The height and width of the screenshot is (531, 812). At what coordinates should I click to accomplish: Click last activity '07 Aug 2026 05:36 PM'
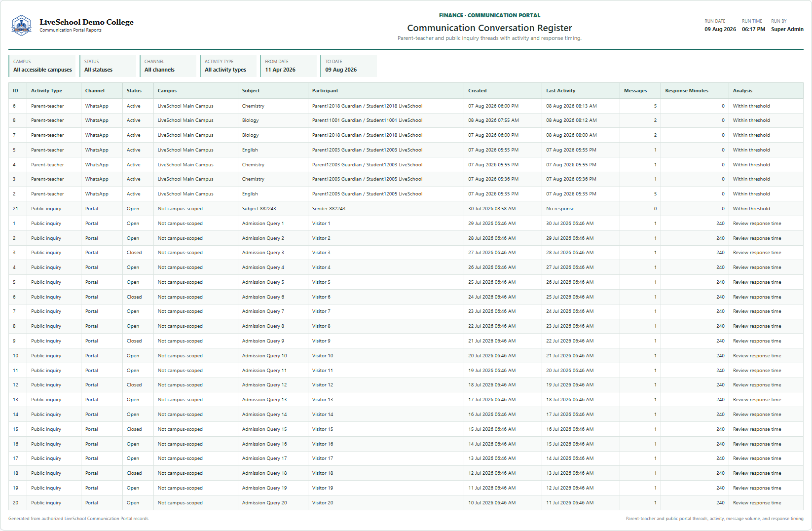(571, 179)
